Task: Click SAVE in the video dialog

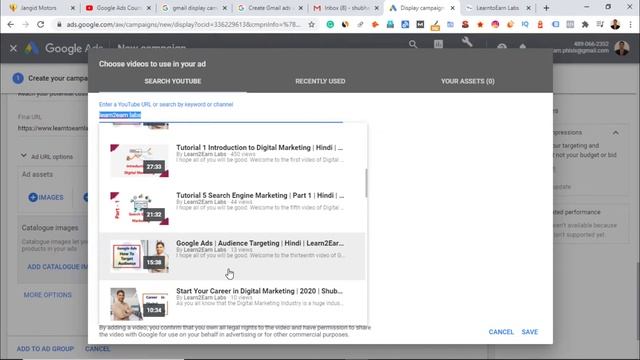Action: (529, 332)
